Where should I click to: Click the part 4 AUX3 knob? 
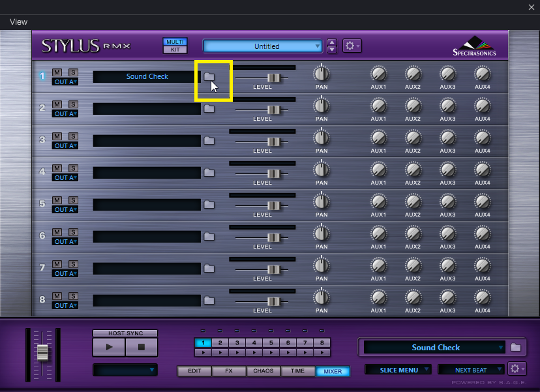(447, 170)
